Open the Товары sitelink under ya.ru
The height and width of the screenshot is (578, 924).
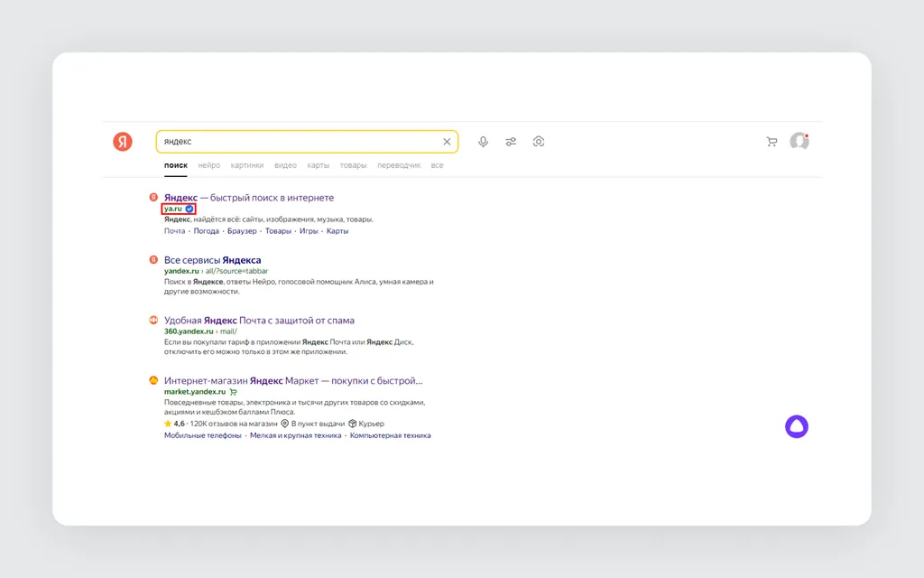click(278, 231)
